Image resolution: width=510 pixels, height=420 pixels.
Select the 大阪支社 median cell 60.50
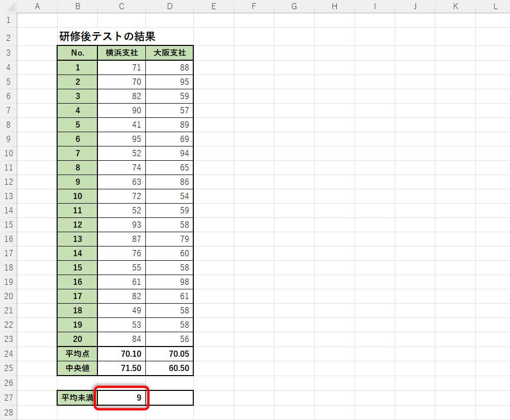point(169,368)
